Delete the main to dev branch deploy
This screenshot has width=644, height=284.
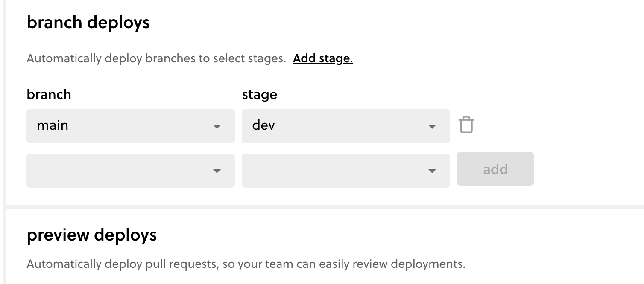[466, 125]
